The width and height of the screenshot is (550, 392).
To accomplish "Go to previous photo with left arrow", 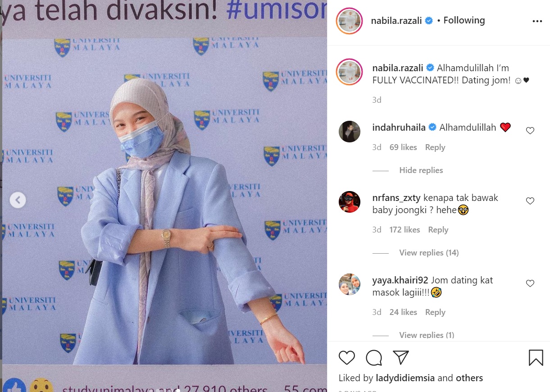I will click(x=18, y=200).
